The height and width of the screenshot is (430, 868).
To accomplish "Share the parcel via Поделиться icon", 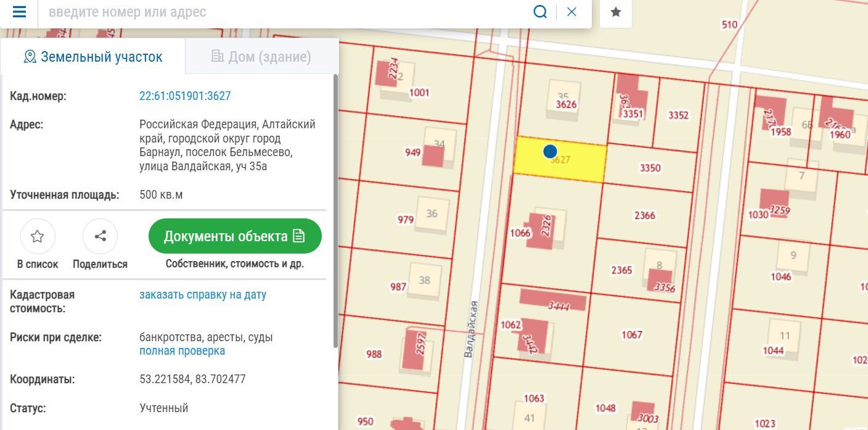I will point(100,236).
